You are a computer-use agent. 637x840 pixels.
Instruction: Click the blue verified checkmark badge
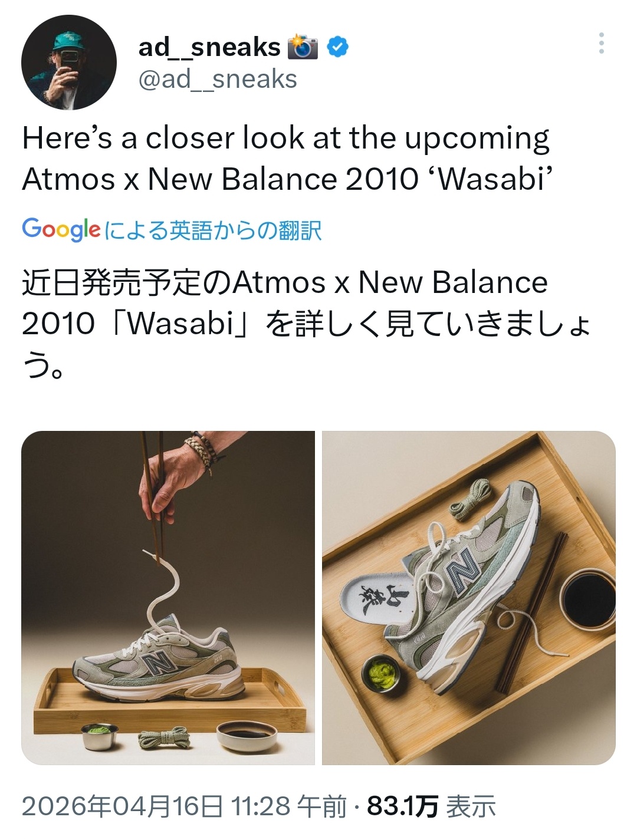pyautogui.click(x=337, y=47)
